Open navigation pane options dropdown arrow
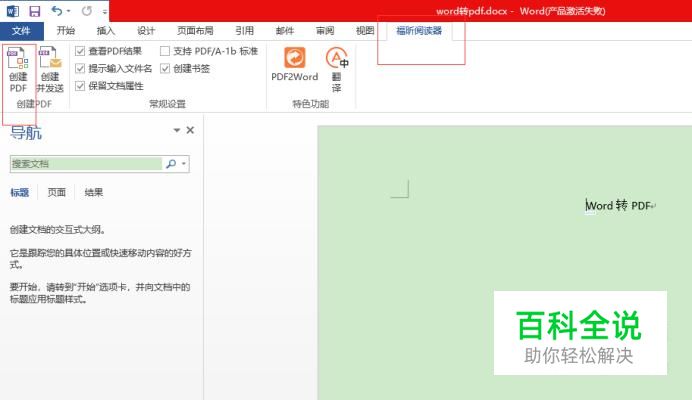 177,130
